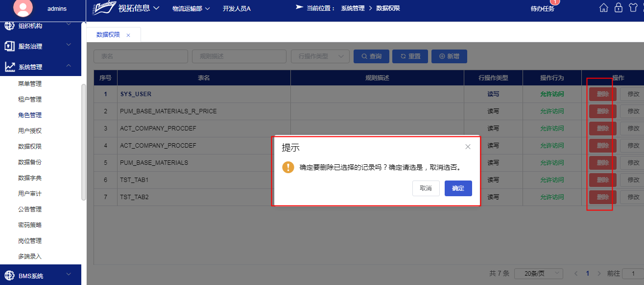Expand the BMS系统 menu group
The image size is (644, 285).
[69, 275]
